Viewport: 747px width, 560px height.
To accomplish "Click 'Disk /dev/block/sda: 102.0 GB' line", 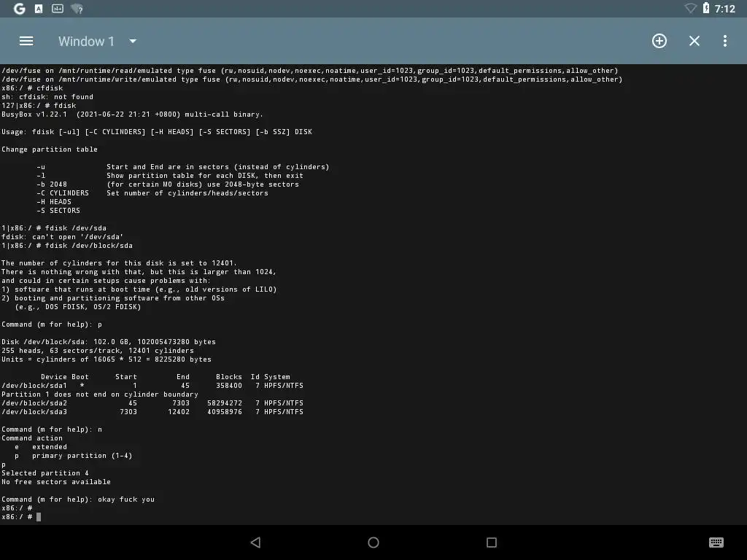I will (108, 341).
